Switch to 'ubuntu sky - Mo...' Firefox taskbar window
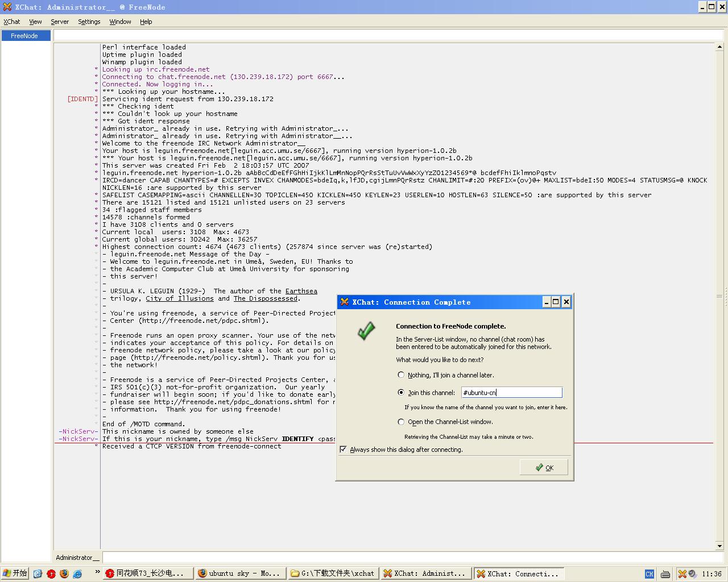 241,573
